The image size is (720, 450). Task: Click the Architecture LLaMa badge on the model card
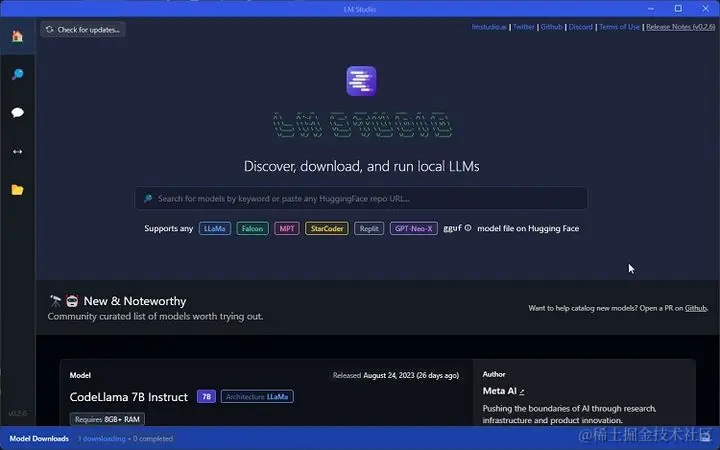click(x=257, y=397)
